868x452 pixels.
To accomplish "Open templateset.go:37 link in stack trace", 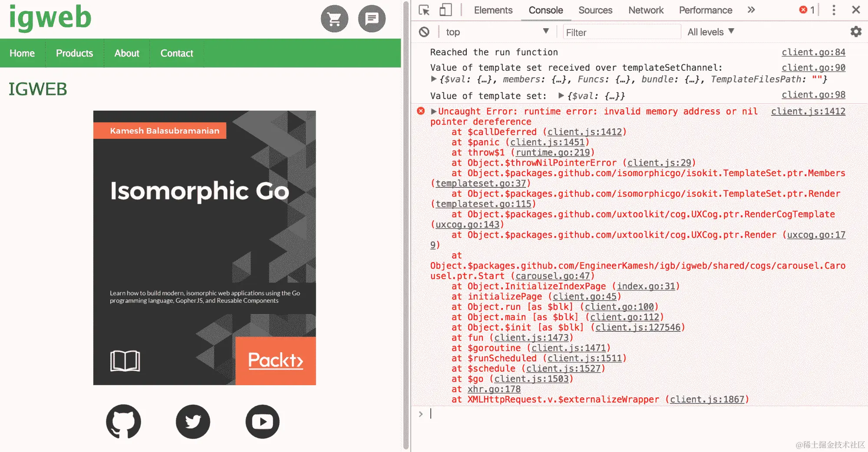I will [481, 183].
